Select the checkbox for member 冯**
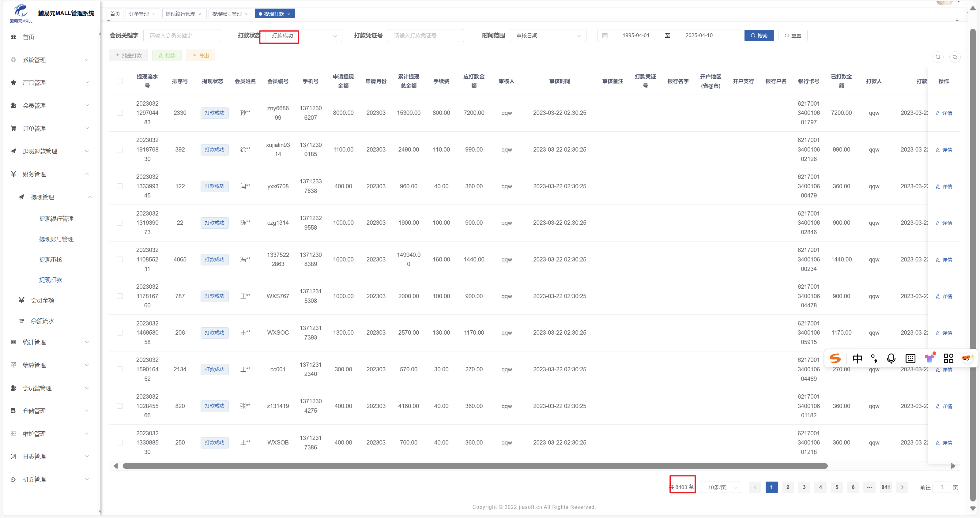 click(120, 259)
